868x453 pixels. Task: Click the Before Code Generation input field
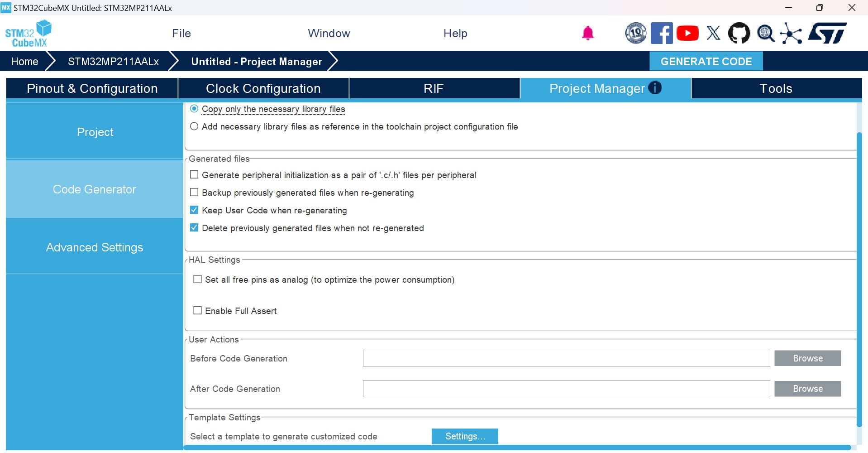[x=566, y=358]
